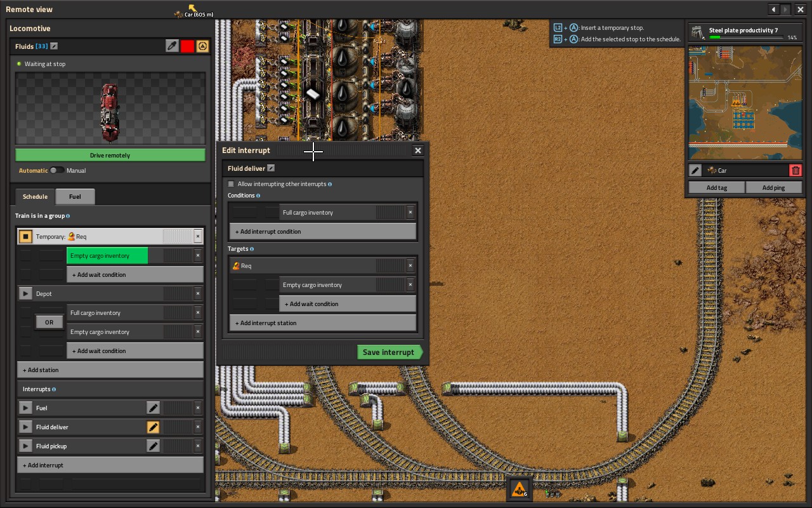Image resolution: width=812 pixels, height=508 pixels.
Task: Click Add interrupt station
Action: [322, 323]
